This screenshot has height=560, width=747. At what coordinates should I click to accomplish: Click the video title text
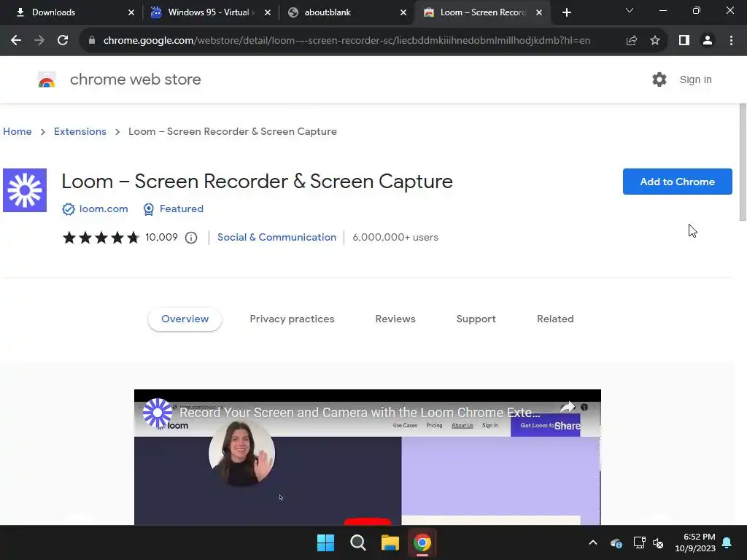(360, 413)
